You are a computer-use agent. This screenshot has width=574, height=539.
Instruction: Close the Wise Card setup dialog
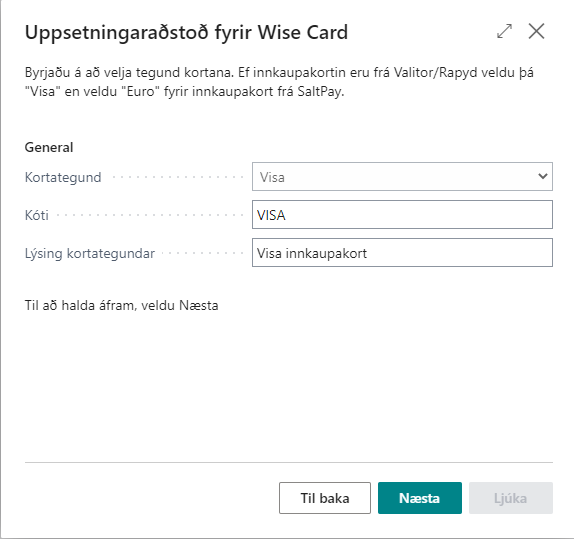pos(536,31)
